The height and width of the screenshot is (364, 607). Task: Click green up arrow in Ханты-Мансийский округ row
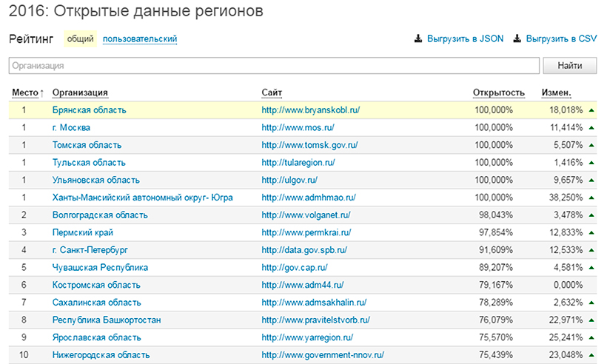click(591, 198)
